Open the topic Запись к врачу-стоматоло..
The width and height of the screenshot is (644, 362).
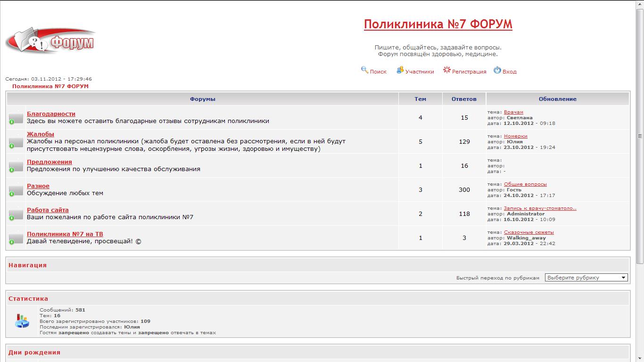click(540, 208)
